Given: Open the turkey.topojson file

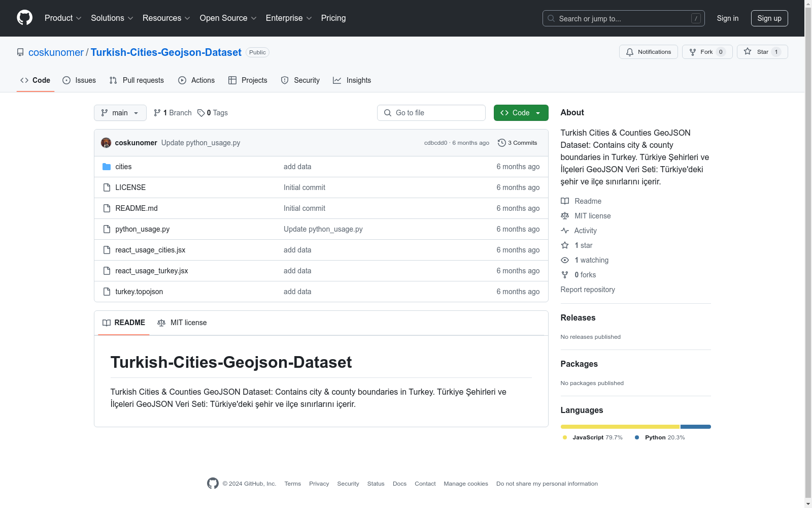Looking at the screenshot, I should pos(139,292).
